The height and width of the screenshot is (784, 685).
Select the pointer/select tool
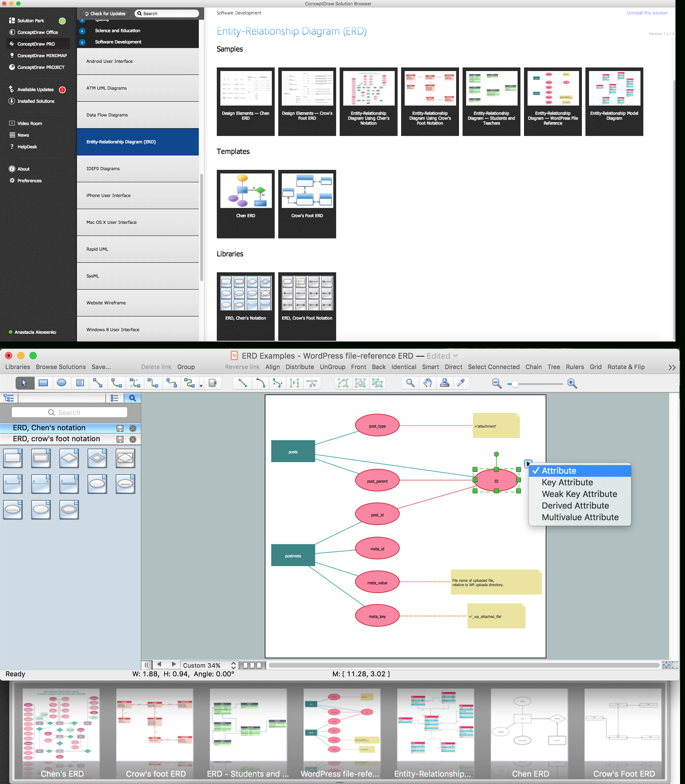[x=23, y=382]
